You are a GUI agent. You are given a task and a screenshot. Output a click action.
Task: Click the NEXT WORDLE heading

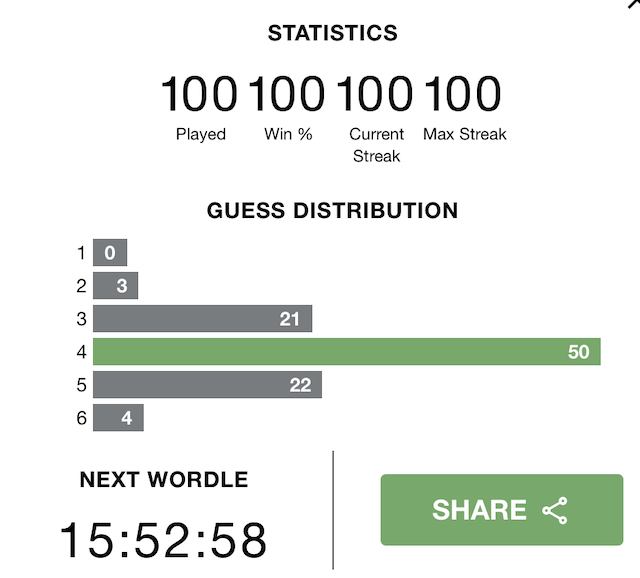164,479
